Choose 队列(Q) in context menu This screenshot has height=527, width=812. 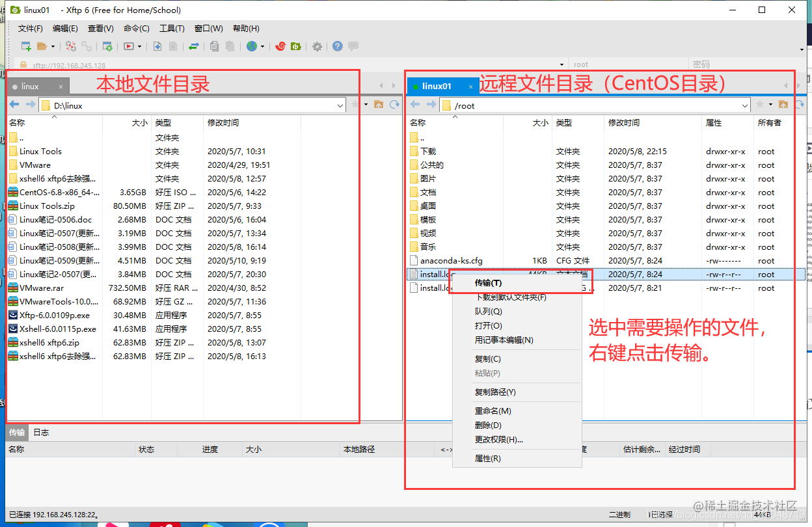tap(517, 312)
